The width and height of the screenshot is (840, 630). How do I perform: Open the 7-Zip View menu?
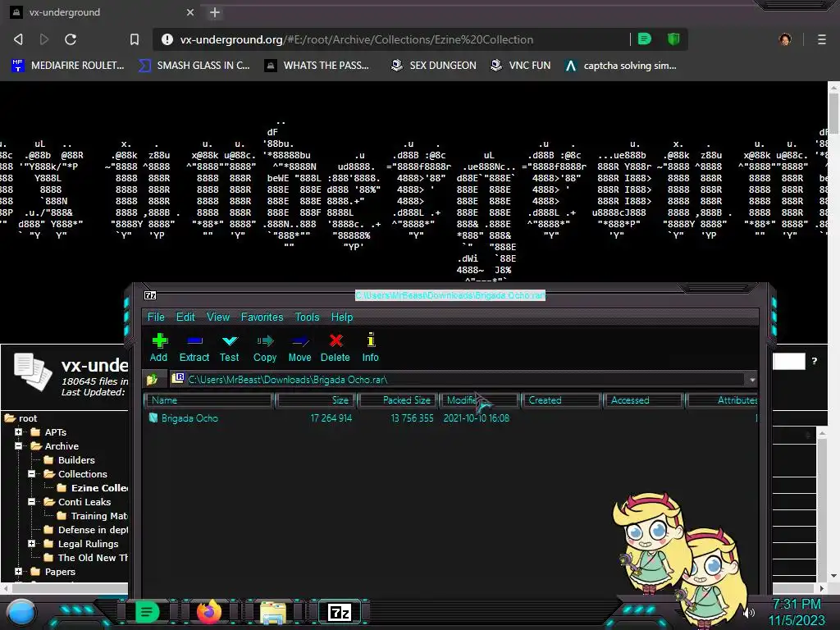pos(218,317)
